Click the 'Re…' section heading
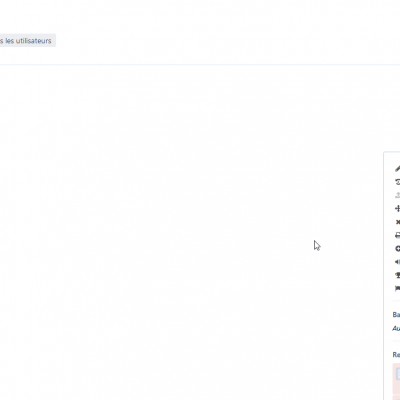 (396, 355)
